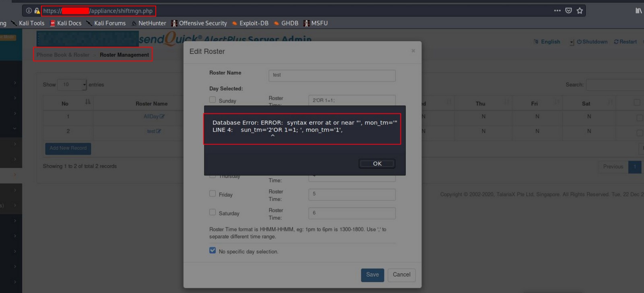The width and height of the screenshot is (644, 293).
Task: Open the Show entries count dropdown
Action: click(72, 85)
